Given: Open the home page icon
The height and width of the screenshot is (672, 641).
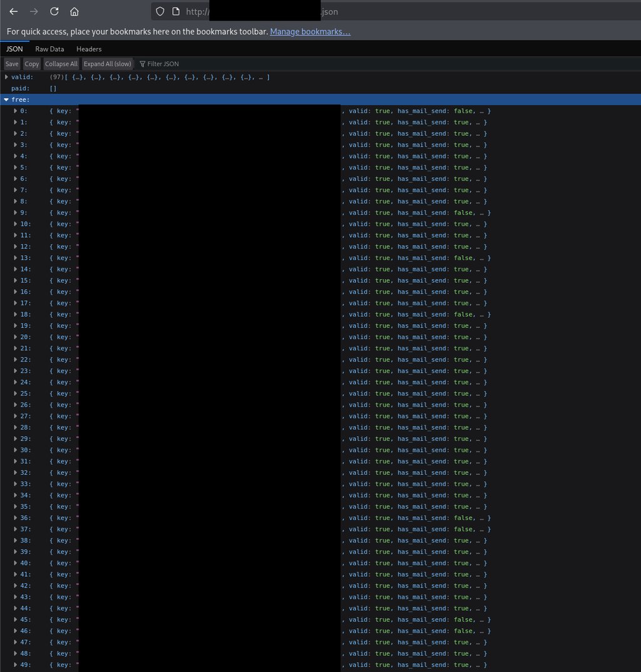Looking at the screenshot, I should click(x=74, y=11).
